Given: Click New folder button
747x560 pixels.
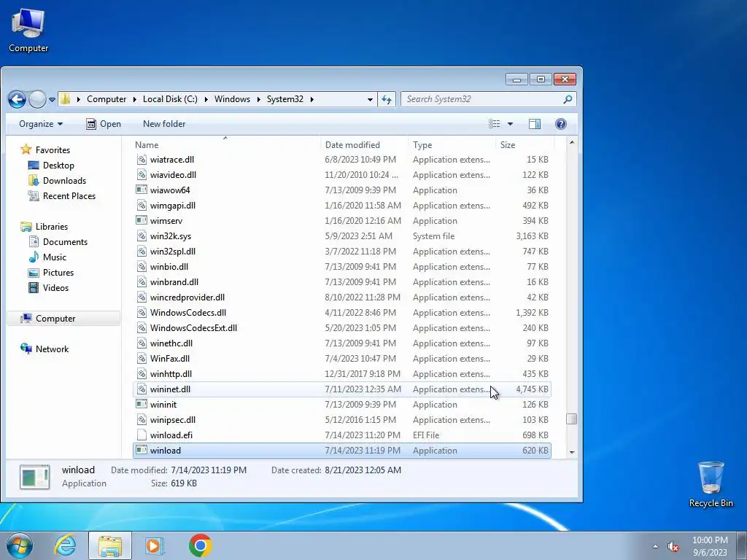Looking at the screenshot, I should point(164,124).
